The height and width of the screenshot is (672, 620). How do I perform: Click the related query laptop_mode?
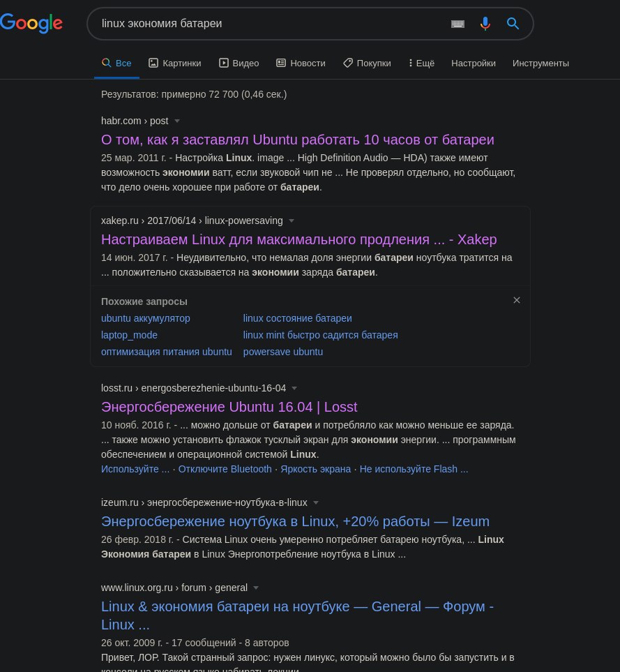[129, 335]
